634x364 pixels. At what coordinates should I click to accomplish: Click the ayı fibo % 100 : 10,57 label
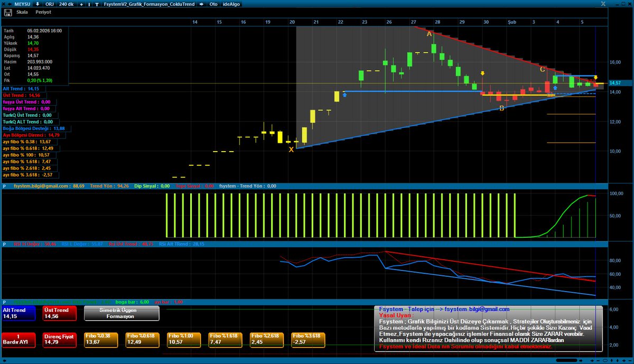(x=26, y=155)
